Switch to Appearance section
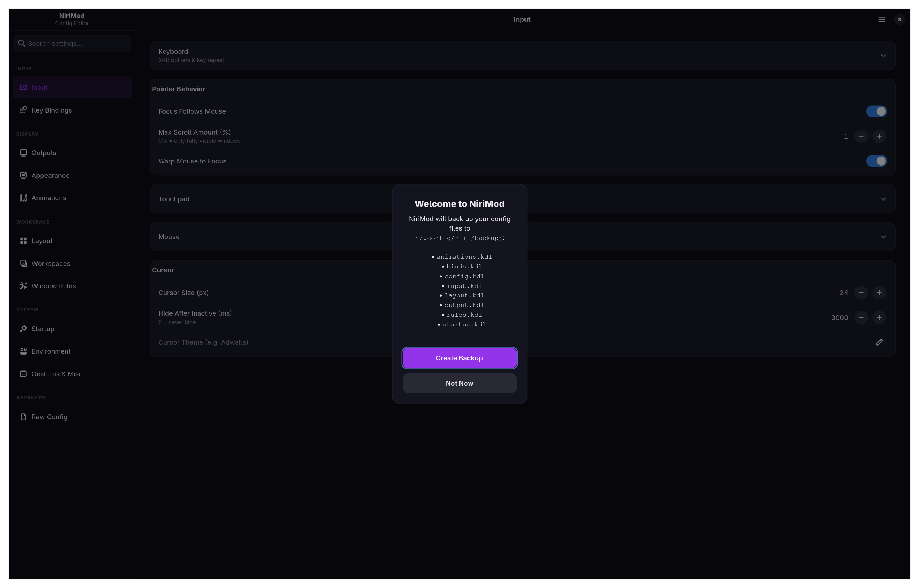Viewport: 919px width, 588px height. [x=72, y=175]
